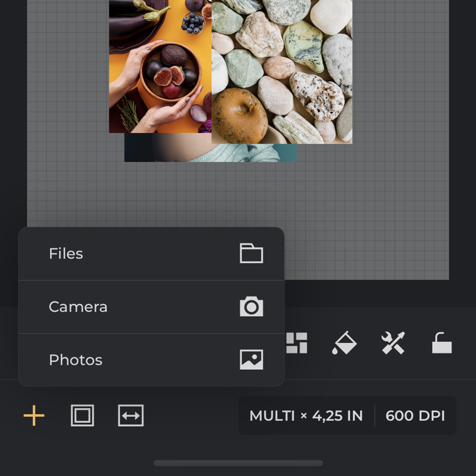
Task: Tap the plus icon to add content
Action: coord(34,416)
